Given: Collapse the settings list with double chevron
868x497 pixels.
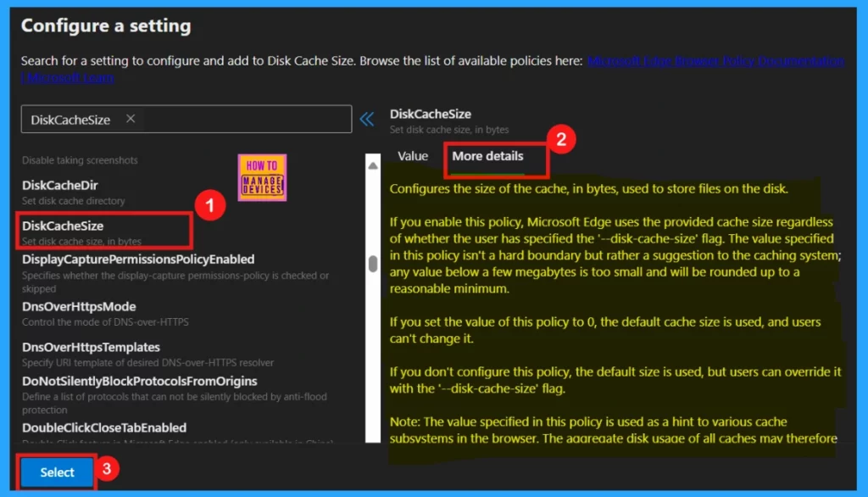Looking at the screenshot, I should click(x=367, y=119).
